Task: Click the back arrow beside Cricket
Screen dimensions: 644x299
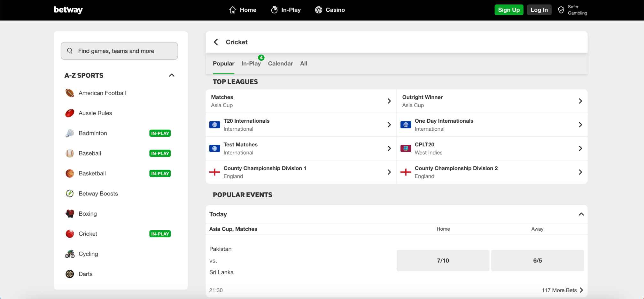Action: (216, 42)
